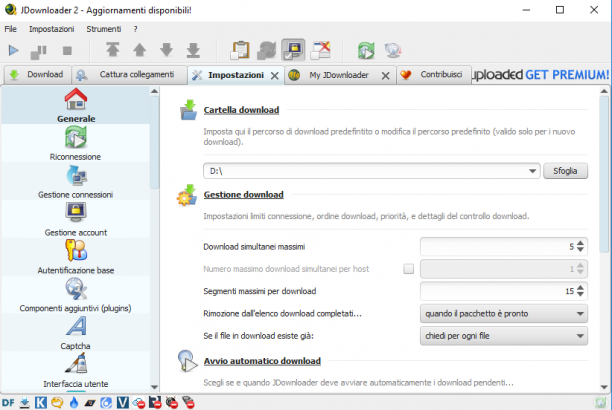Enable the max downloads per host checkbox

408,269
